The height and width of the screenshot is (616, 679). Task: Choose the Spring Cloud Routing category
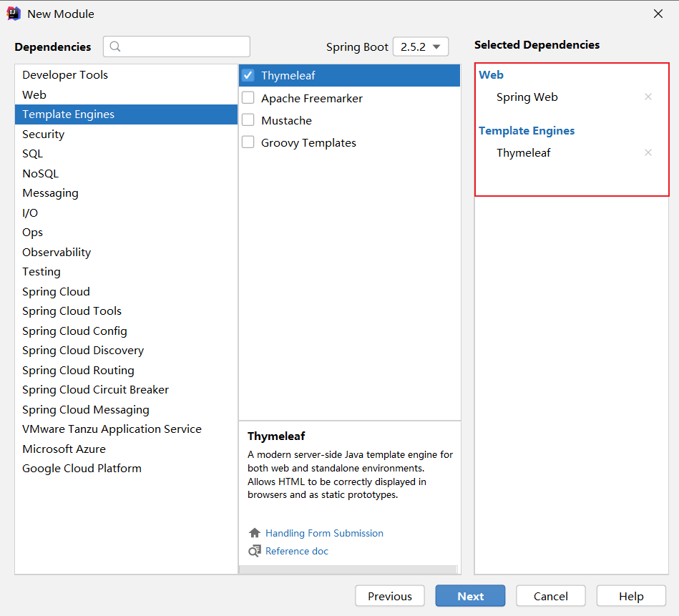(78, 370)
